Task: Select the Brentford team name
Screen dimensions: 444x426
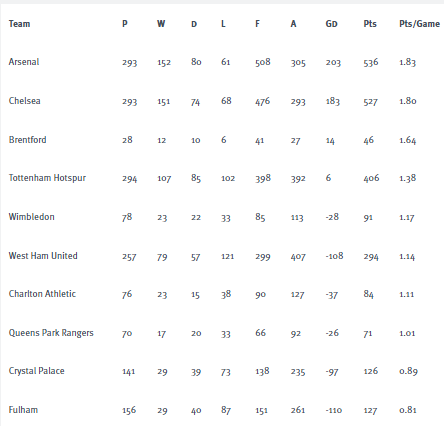Action: 27,140
